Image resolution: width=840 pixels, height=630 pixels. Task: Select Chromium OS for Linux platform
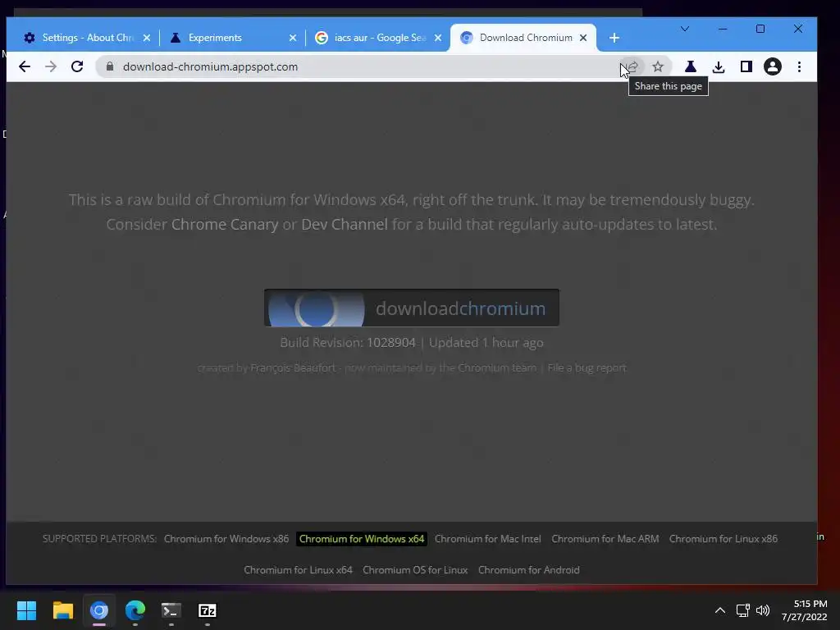pyautogui.click(x=415, y=570)
